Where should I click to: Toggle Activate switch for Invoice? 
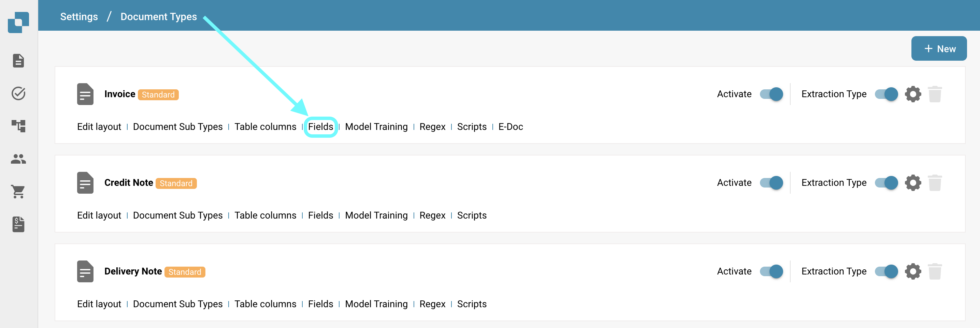pyautogui.click(x=771, y=94)
